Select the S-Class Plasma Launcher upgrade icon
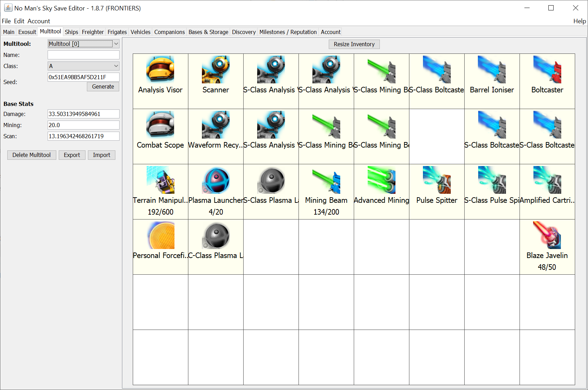 coord(271,180)
